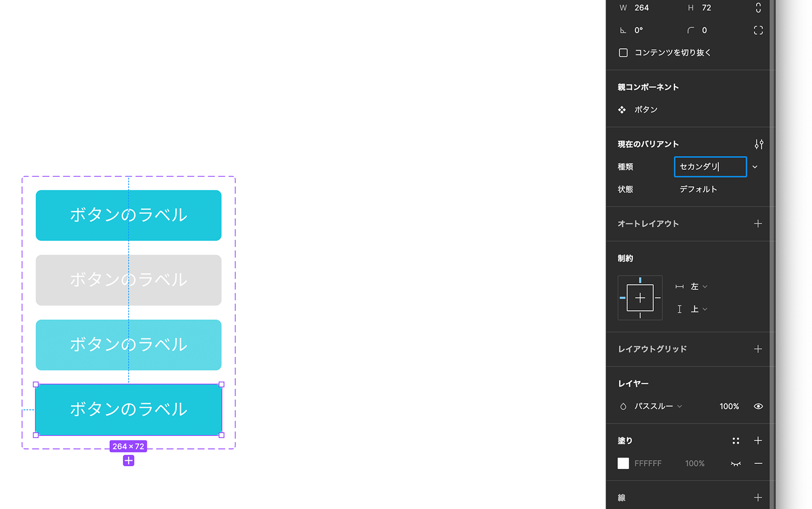Remove the fill with minus icon
Image resolution: width=812 pixels, height=509 pixels.
[758, 464]
